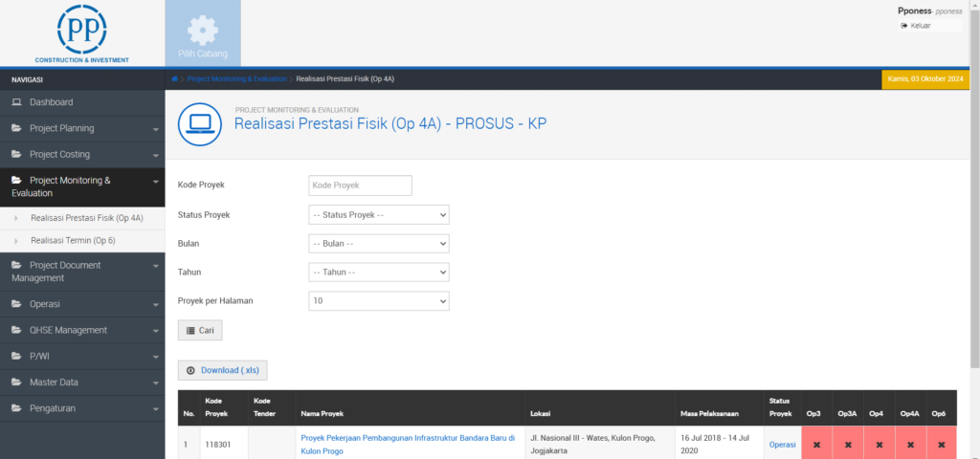This screenshot has width=980, height=459.
Task: Click the home icon in breadcrumb
Action: click(175, 78)
